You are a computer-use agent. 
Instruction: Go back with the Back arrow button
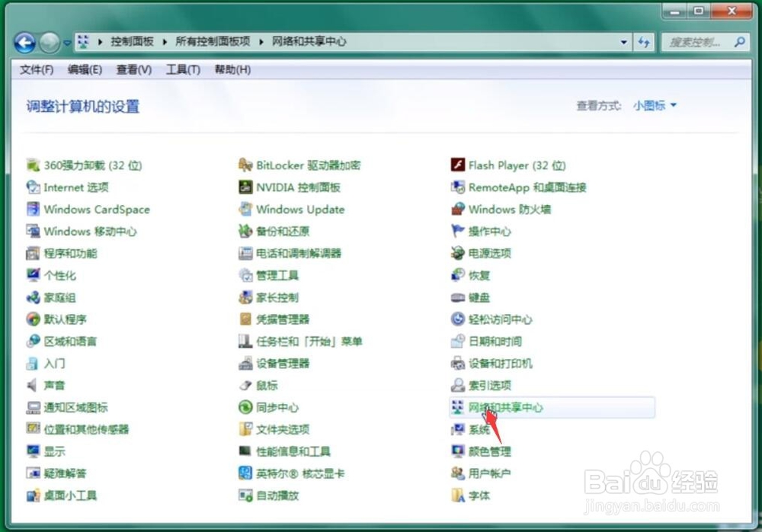pos(25,43)
